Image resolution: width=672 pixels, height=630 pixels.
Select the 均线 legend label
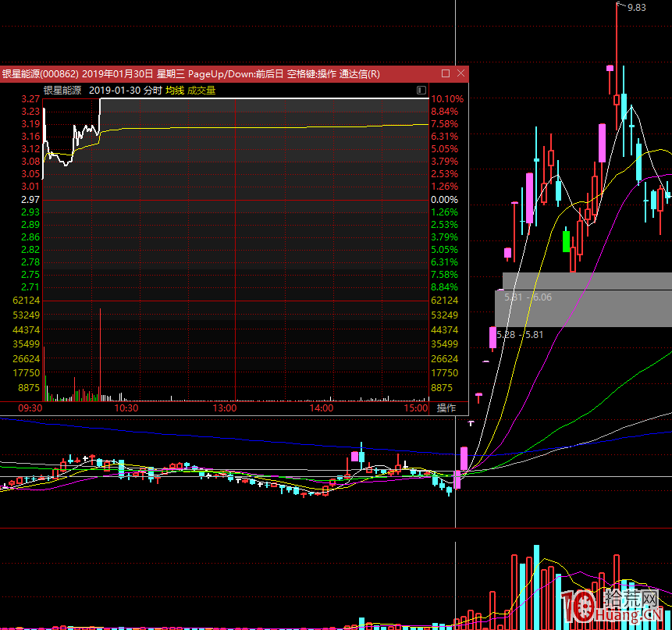coord(175,91)
